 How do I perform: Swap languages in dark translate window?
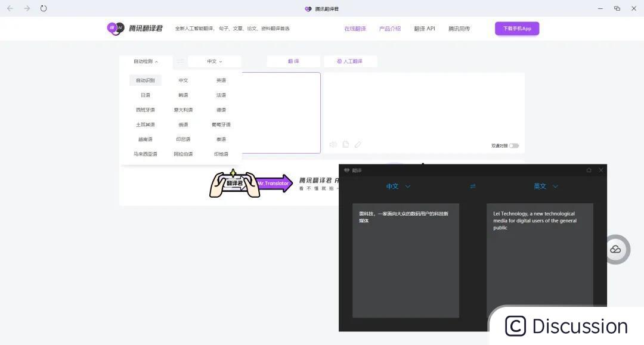(473, 187)
